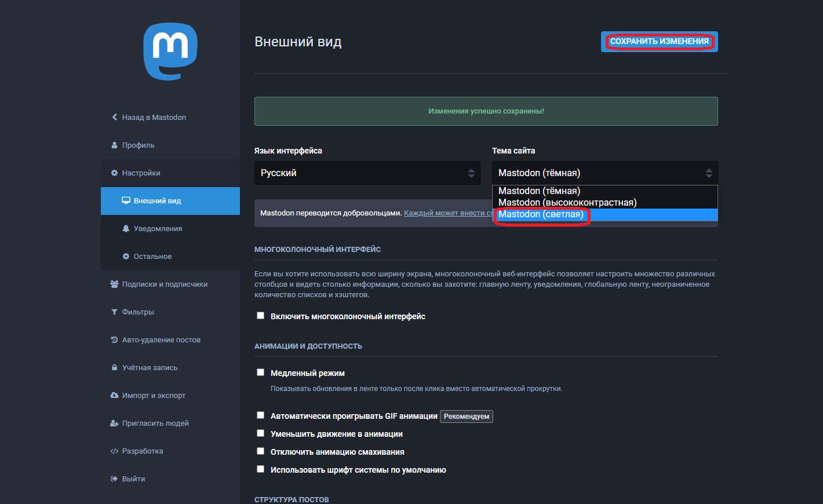Click the Mastodon elephant logo
This screenshot has height=504, width=823.
(x=170, y=51)
